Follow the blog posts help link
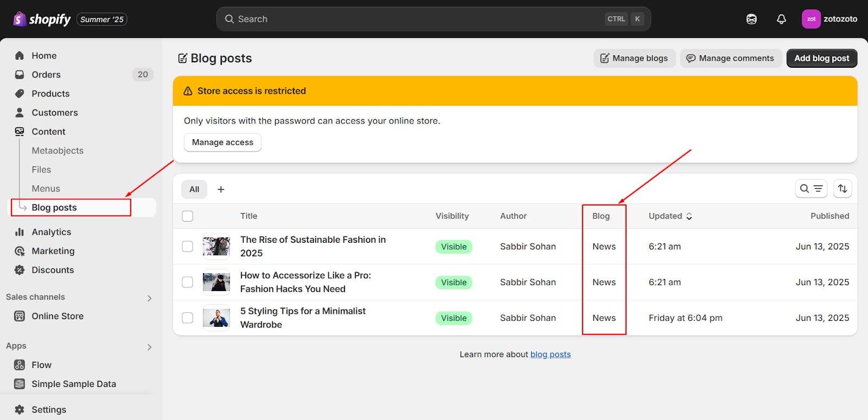Image resolution: width=868 pixels, height=420 pixels. click(550, 354)
